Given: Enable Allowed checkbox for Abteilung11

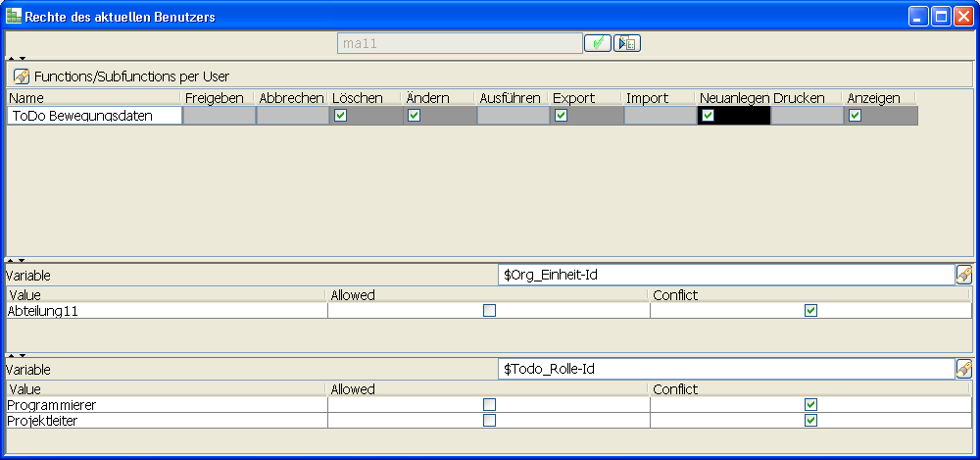Looking at the screenshot, I should (x=489, y=311).
